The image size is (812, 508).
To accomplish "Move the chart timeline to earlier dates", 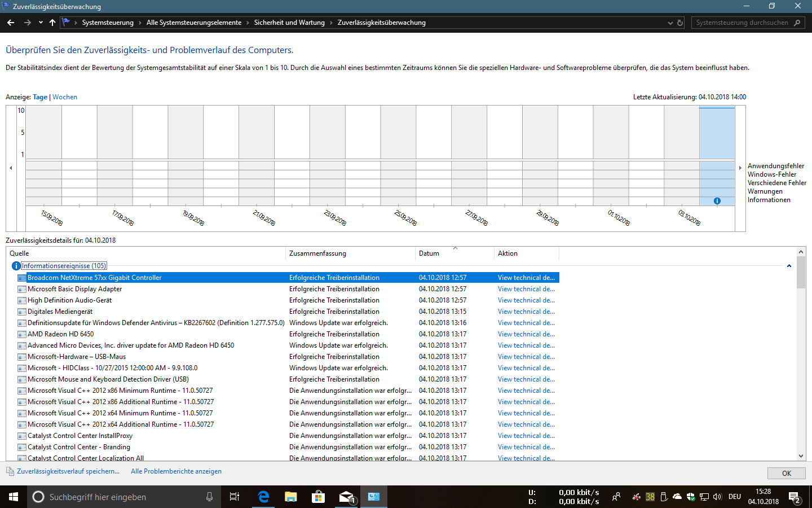I will pyautogui.click(x=11, y=168).
